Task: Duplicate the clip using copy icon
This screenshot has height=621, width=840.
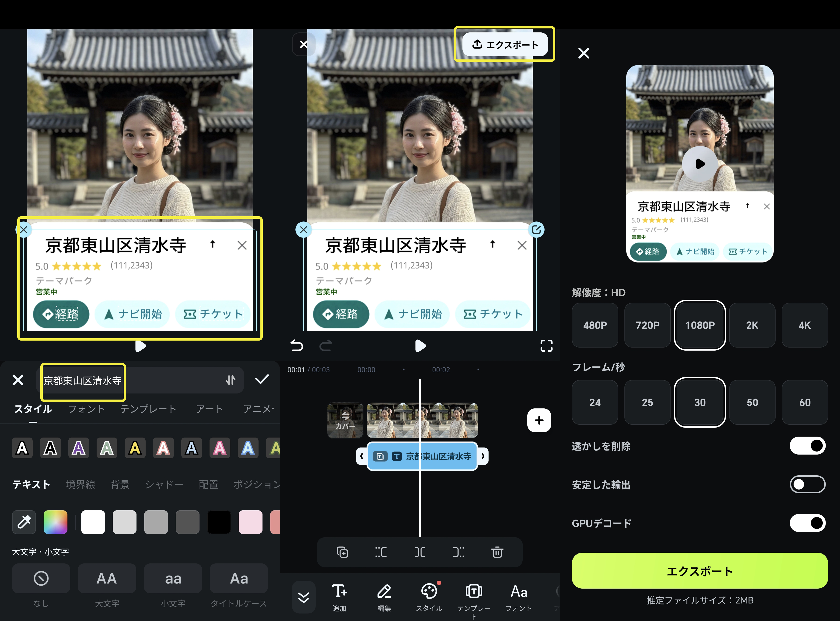Action: [x=343, y=552]
